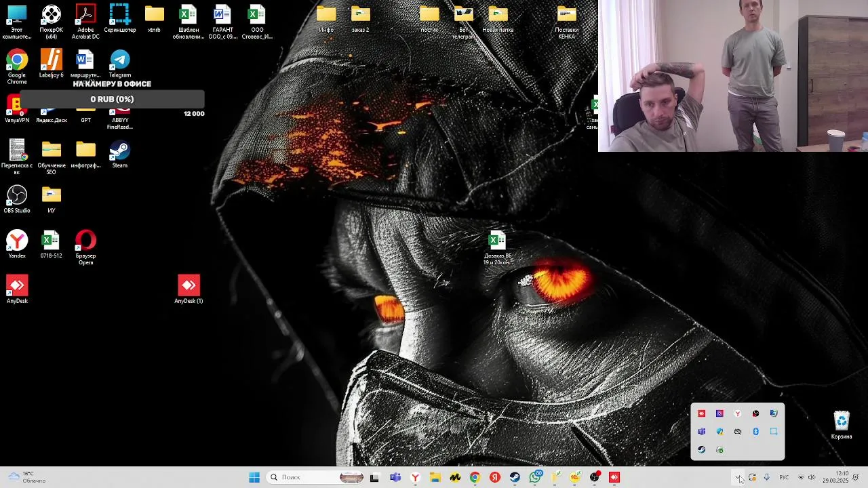Select the Поставки КЕНКА folder
Viewport: 868px width, 488px height.
(566, 22)
